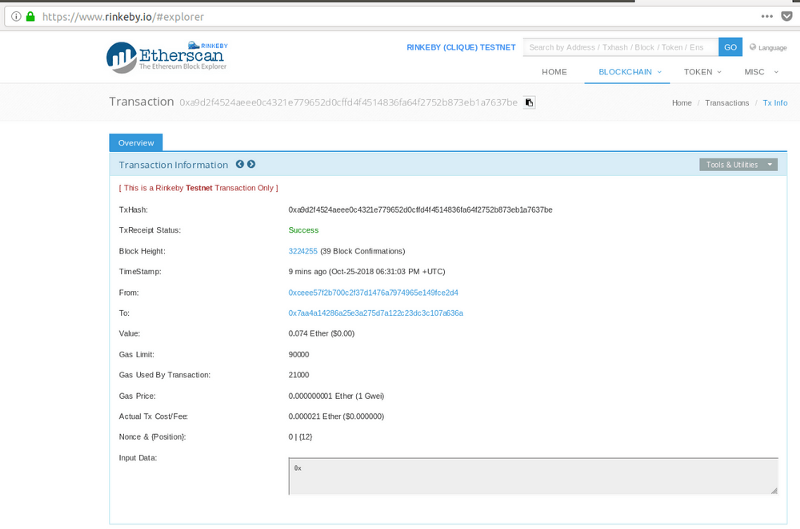Open block 3224255 link

coord(303,251)
